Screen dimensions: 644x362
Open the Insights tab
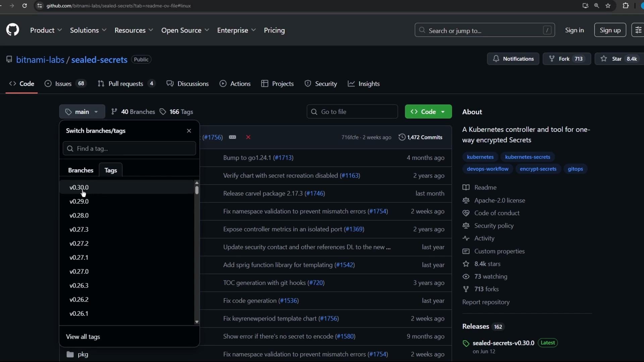364,84
